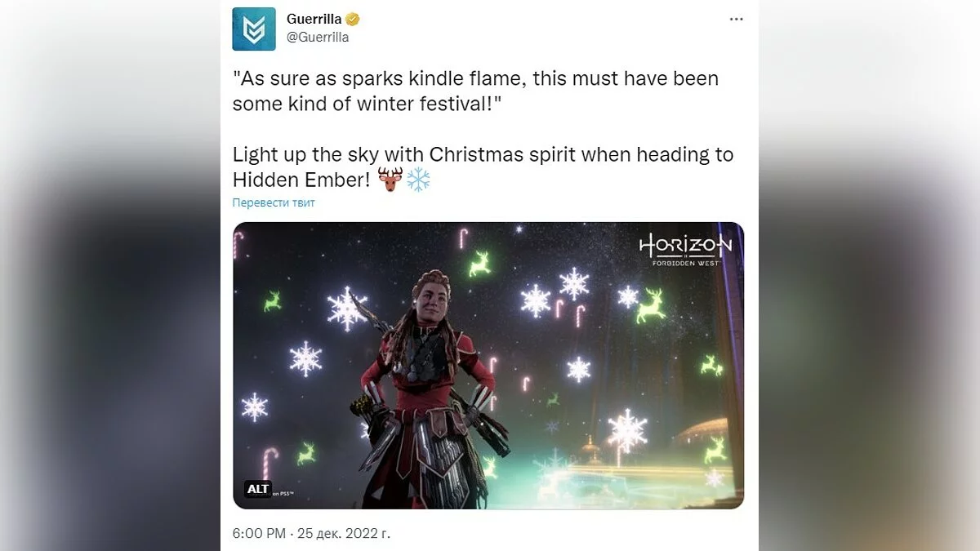Translate tweet via Перевести твит
The width and height of the screenshot is (980, 551).
click(274, 202)
